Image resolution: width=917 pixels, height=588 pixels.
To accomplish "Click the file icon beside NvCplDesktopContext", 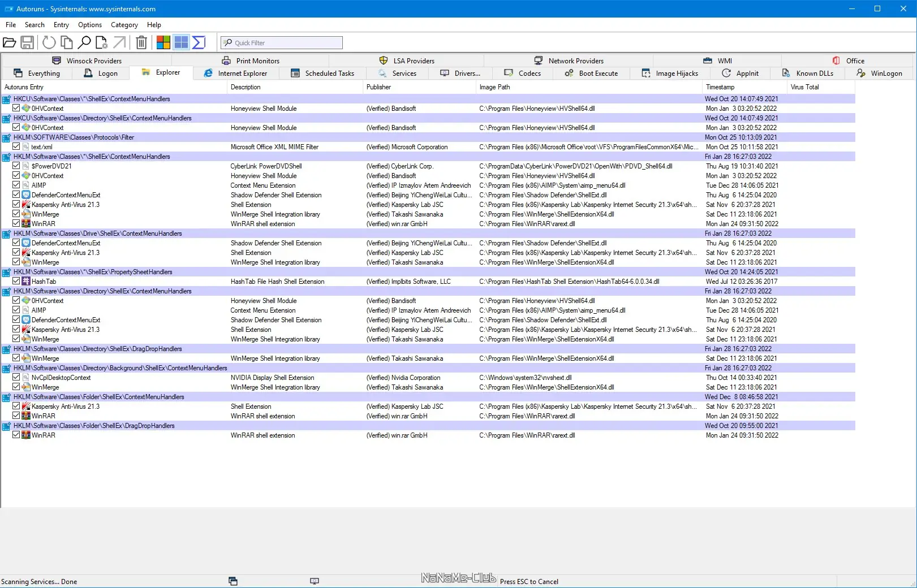I will point(26,378).
